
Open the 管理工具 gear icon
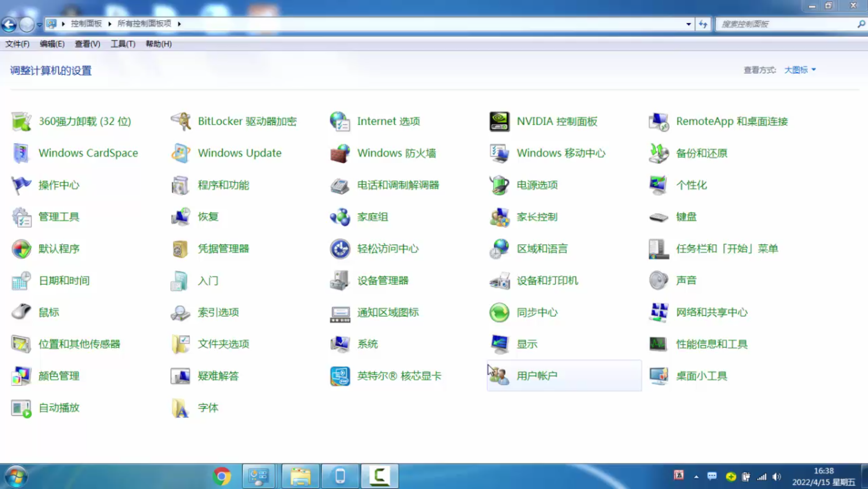pos(21,217)
